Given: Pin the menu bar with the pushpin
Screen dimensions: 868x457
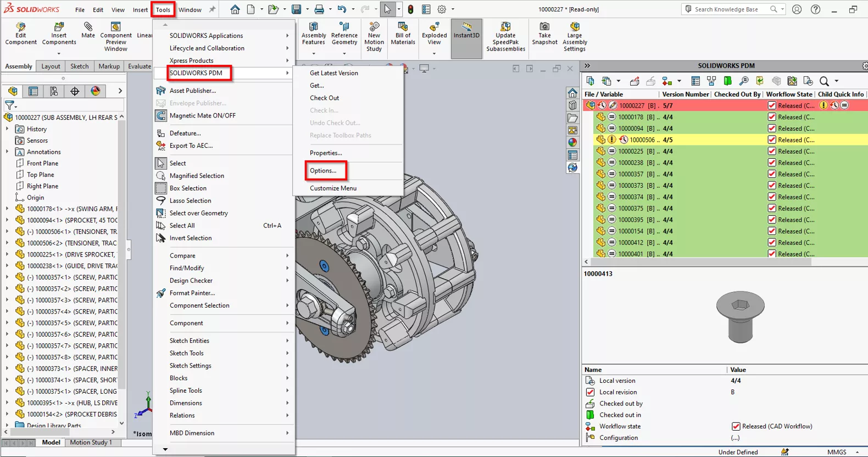Looking at the screenshot, I should coord(212,9).
